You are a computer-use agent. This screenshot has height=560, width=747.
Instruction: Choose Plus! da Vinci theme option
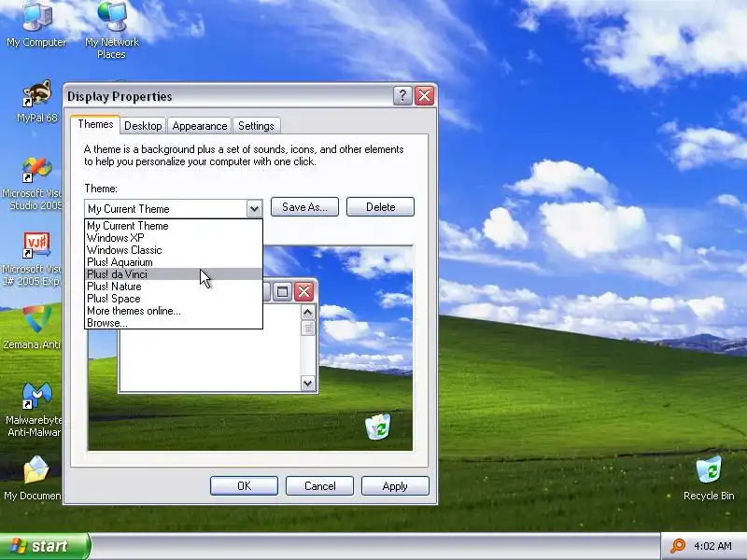(174, 274)
